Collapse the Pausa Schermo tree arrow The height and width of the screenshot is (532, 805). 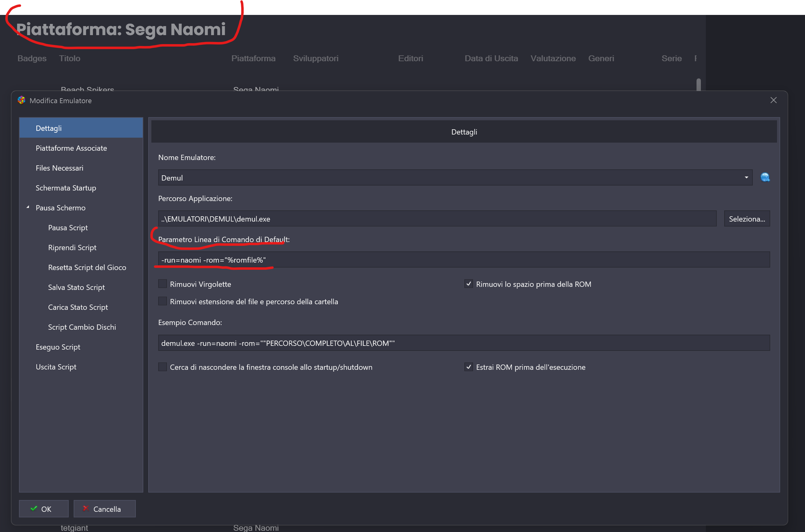pos(28,207)
